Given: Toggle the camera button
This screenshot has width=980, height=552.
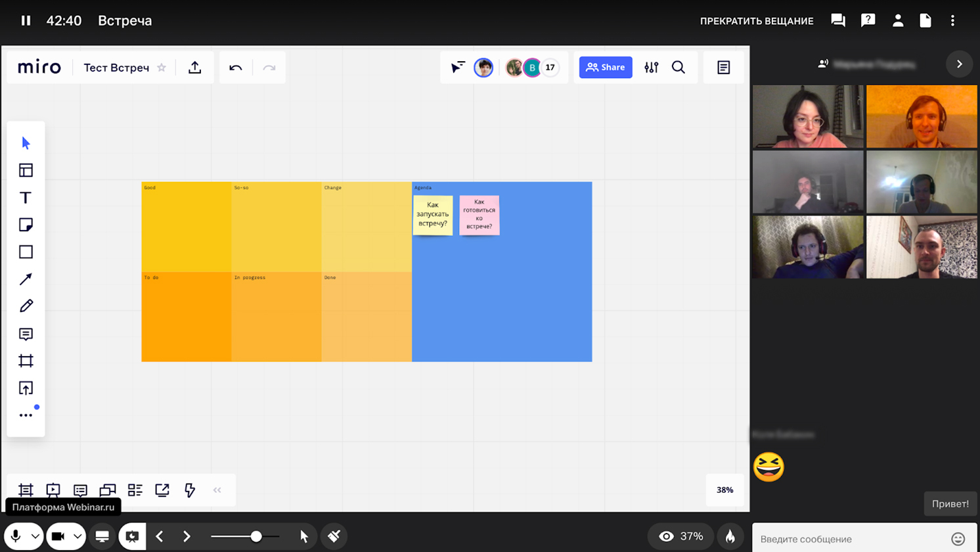Looking at the screenshot, I should 58,536.
